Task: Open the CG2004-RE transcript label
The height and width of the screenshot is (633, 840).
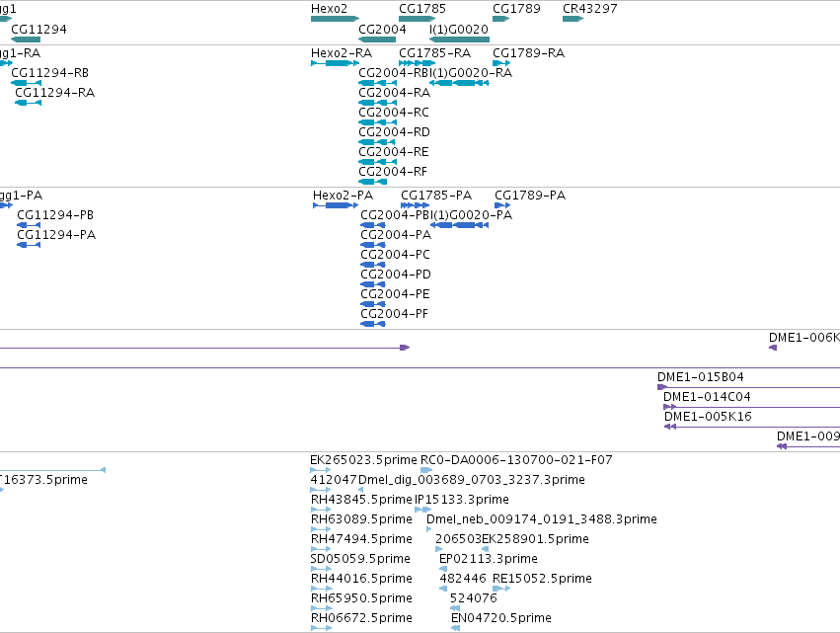Action: 394,152
